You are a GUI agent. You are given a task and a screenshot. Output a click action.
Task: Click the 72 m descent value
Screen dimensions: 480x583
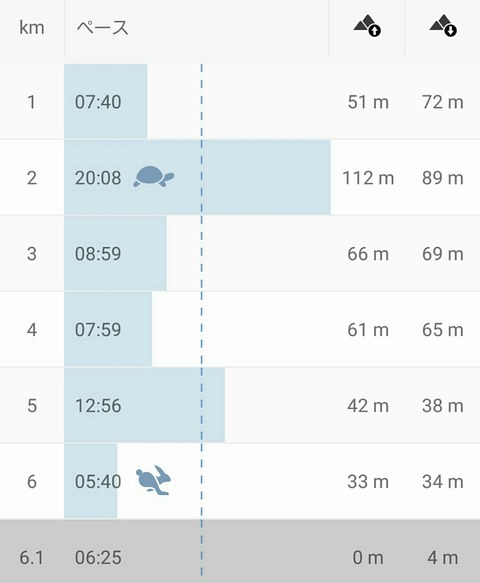pyautogui.click(x=443, y=102)
